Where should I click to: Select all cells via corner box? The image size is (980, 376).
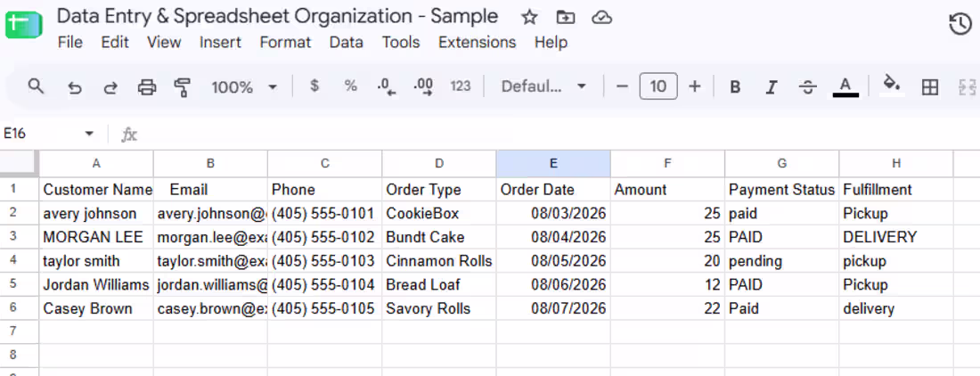(20, 163)
